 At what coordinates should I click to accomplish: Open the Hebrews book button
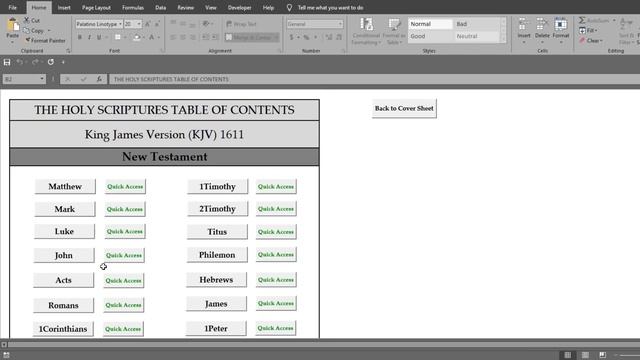tap(216, 280)
